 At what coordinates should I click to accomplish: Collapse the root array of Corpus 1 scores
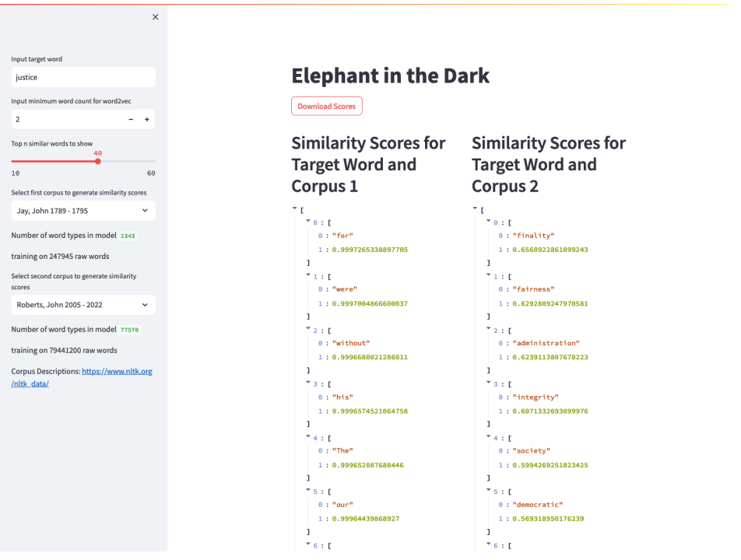tap(295, 208)
